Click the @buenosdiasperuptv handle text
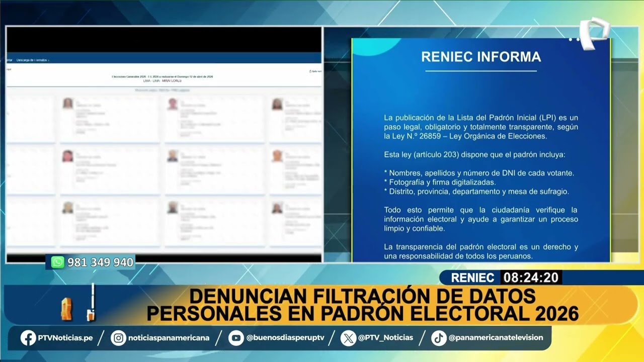This screenshot has height=362, width=644. coord(285,338)
